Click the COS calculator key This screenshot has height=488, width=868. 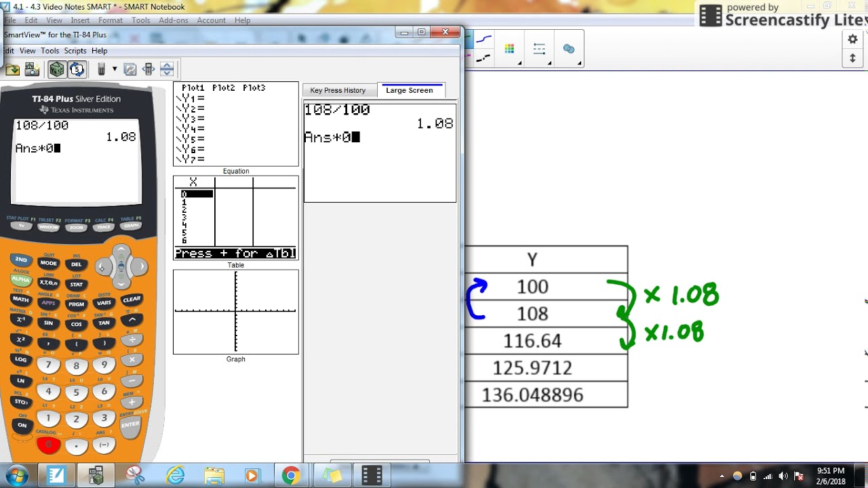pos(76,324)
